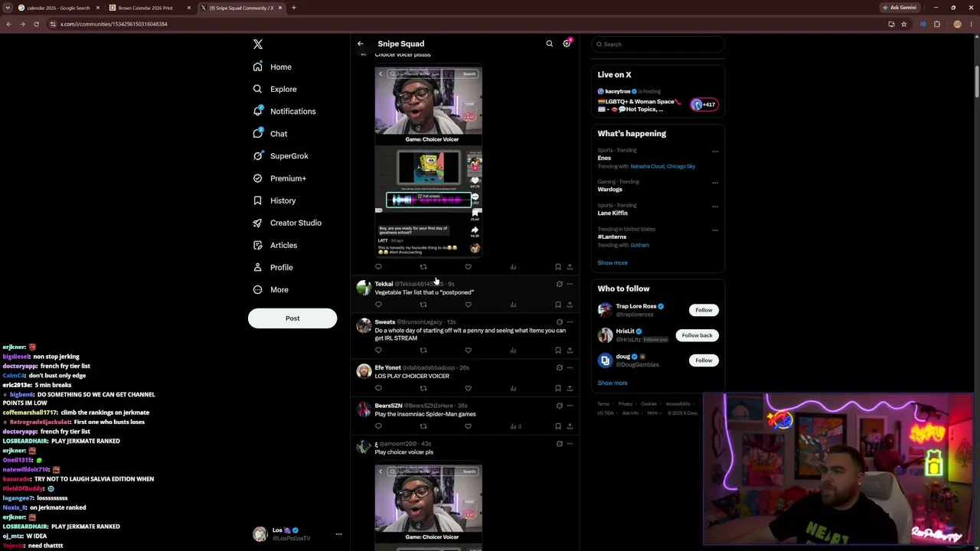View analytics for Tekkai's post
Viewport: 980px width, 551px height.
[x=513, y=305]
